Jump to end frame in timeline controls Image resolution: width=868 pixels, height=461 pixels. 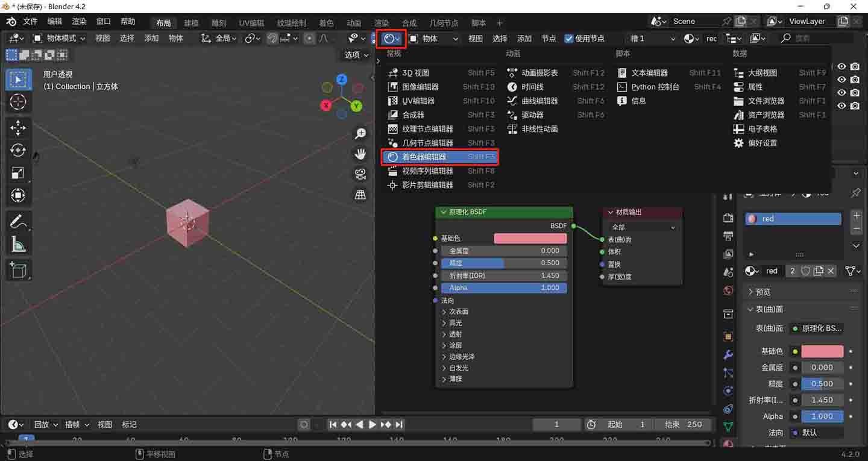pos(399,424)
